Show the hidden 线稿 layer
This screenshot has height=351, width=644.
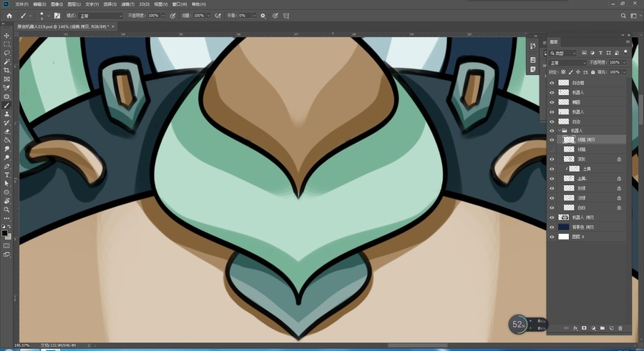pos(552,149)
